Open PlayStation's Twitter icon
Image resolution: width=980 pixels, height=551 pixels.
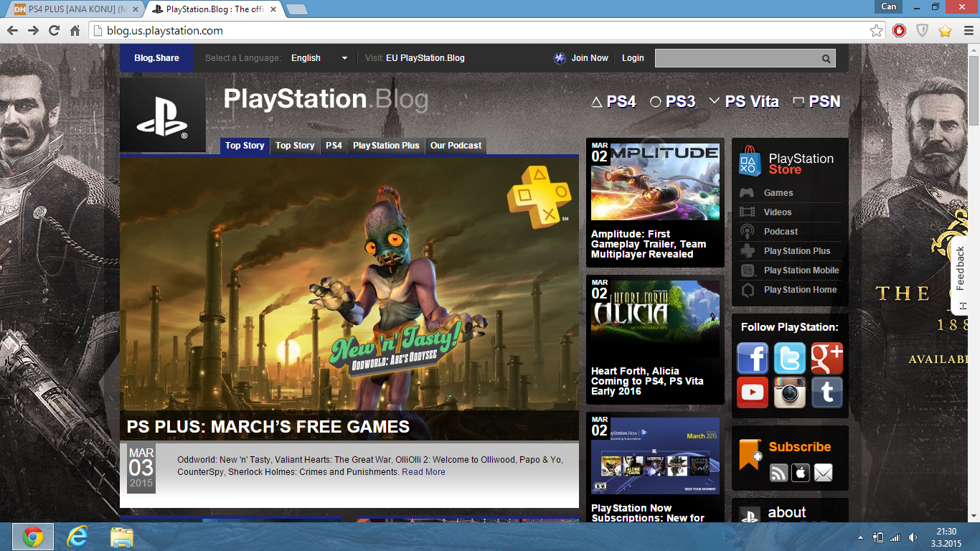point(790,358)
